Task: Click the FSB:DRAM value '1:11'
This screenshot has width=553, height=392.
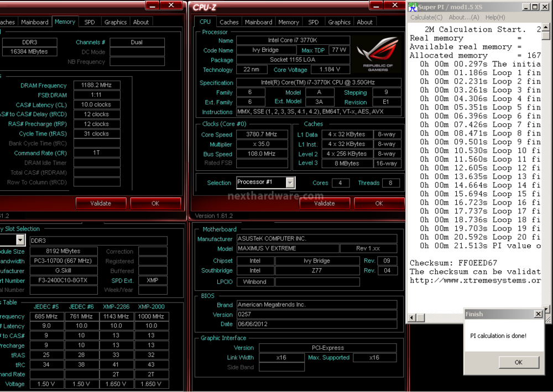Action: 97,95
